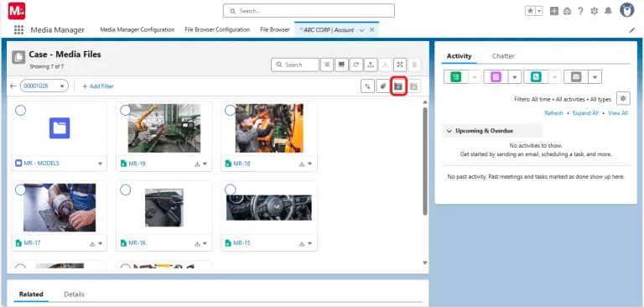Switch to gallery view layout icon

[341, 65]
